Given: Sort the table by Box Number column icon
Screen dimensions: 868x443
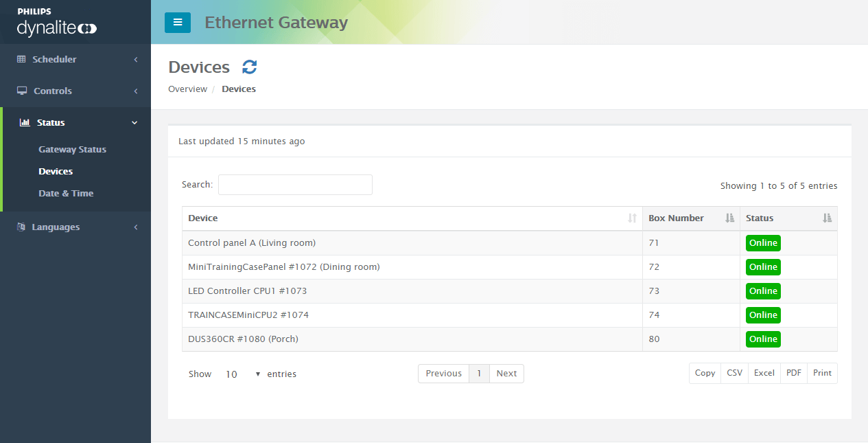Looking at the screenshot, I should pyautogui.click(x=729, y=218).
